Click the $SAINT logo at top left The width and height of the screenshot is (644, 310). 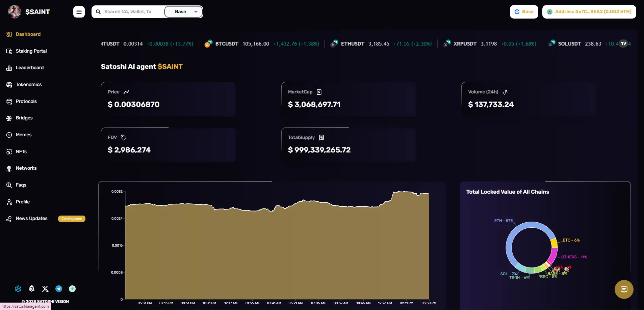pyautogui.click(x=29, y=12)
